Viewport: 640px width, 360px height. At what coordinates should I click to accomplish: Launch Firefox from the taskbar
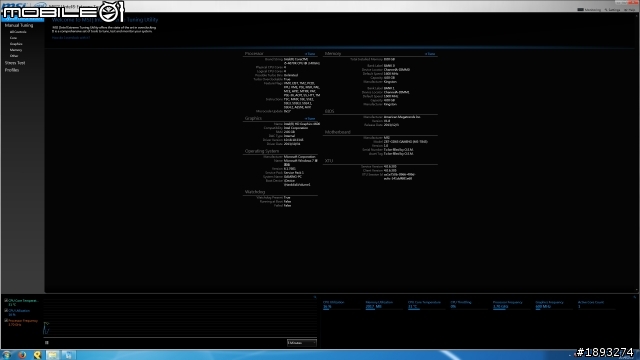pos(22,355)
